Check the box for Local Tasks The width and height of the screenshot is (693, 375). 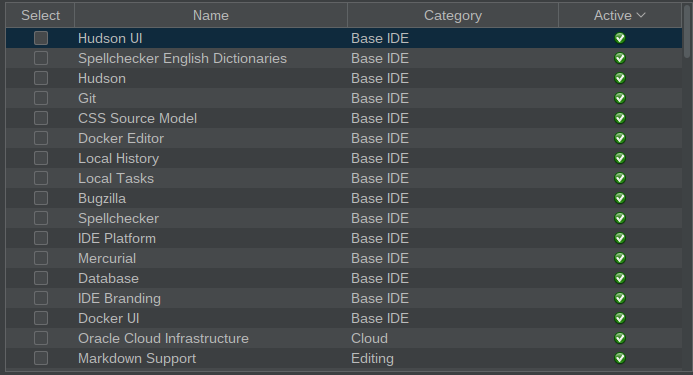tap(41, 178)
